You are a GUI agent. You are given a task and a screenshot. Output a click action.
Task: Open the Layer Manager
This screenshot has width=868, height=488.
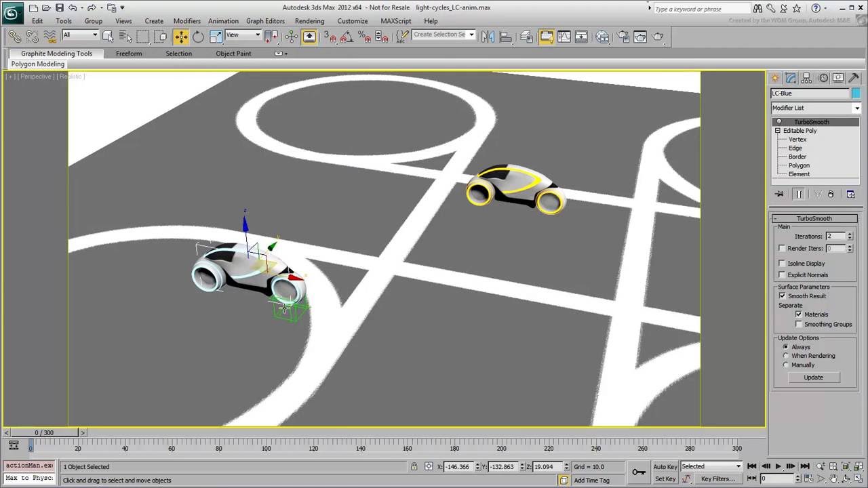527,37
